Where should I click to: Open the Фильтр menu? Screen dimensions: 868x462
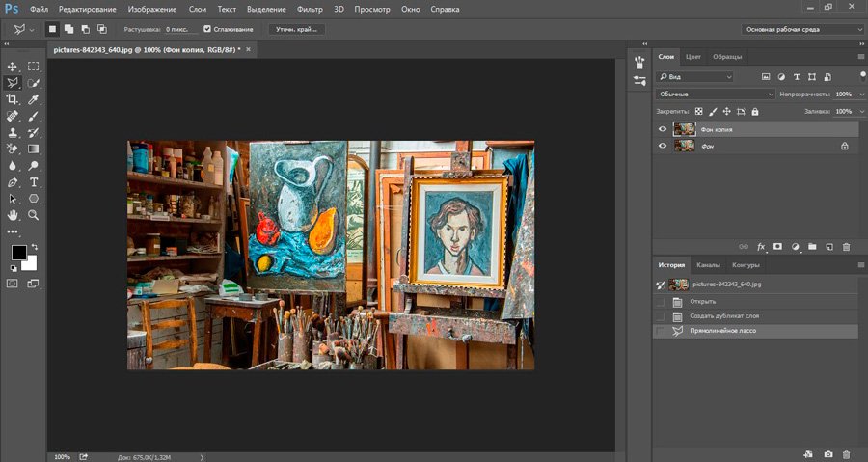(310, 8)
